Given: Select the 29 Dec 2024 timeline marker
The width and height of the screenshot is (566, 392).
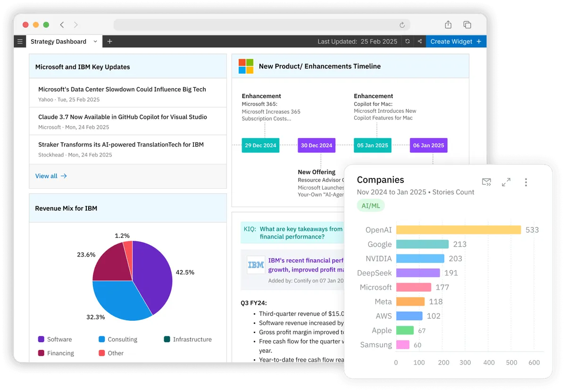Looking at the screenshot, I should point(260,145).
